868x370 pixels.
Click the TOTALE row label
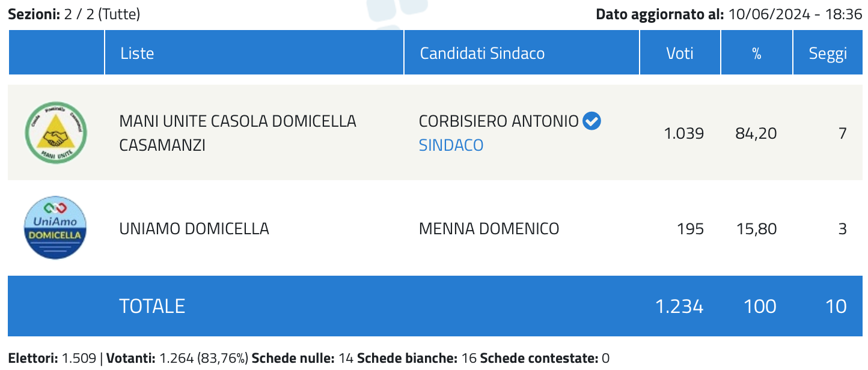pyautogui.click(x=152, y=306)
